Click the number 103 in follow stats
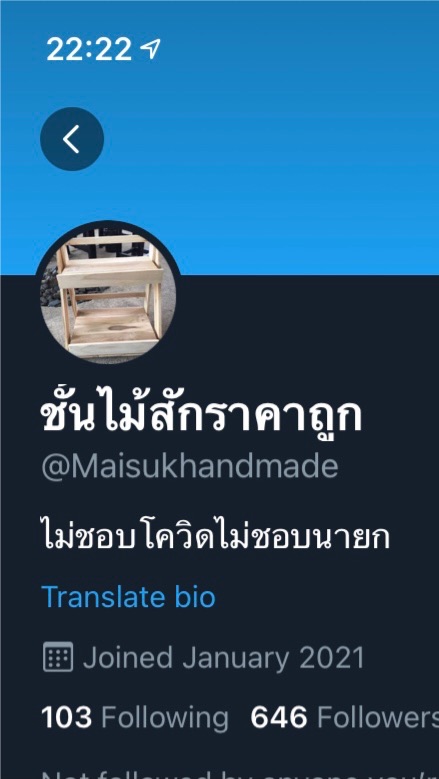Screen dimensions: 439x779 tap(67, 718)
